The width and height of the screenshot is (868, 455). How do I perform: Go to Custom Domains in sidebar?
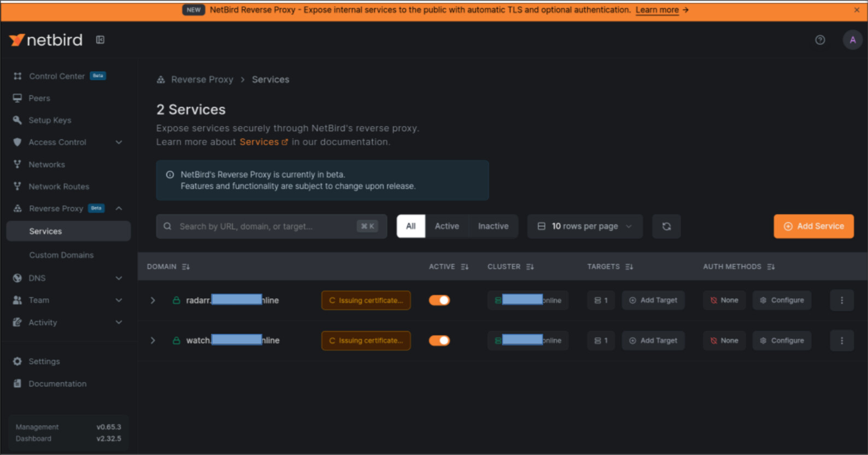coord(61,255)
